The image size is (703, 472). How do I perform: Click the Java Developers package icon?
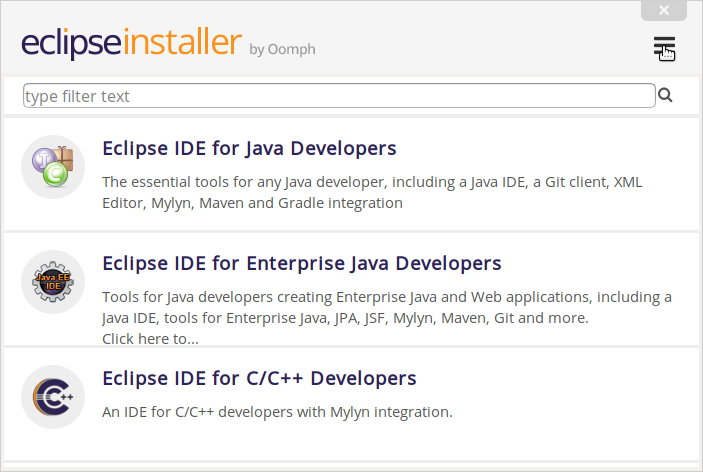53,167
